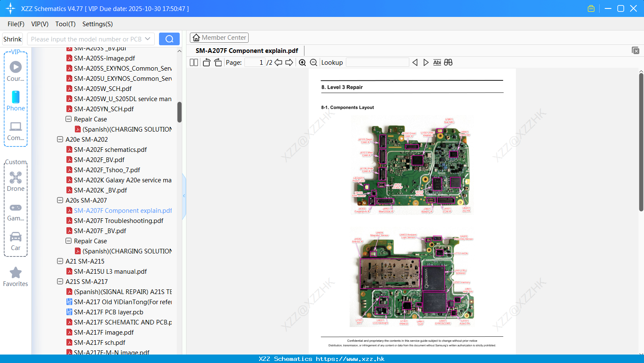Open SM-A207F _BV.pdf file
Image resolution: width=644 pixels, height=363 pixels.
click(96, 231)
